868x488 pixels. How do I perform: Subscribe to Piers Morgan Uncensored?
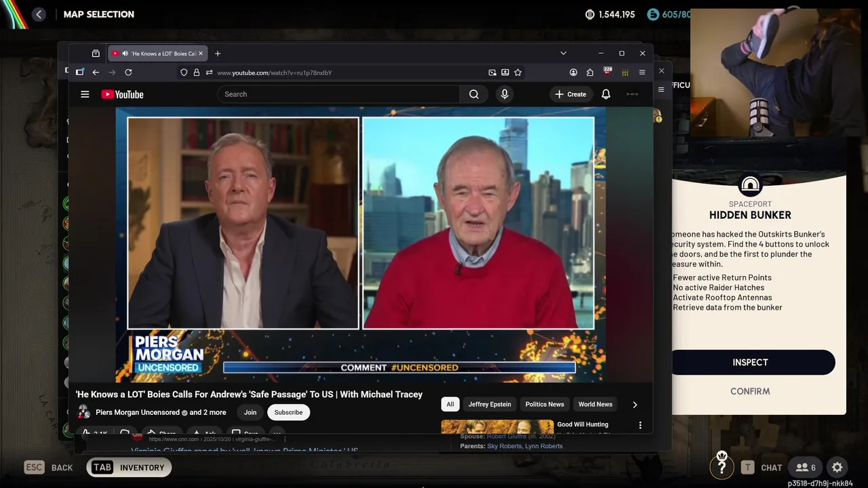pyautogui.click(x=288, y=412)
